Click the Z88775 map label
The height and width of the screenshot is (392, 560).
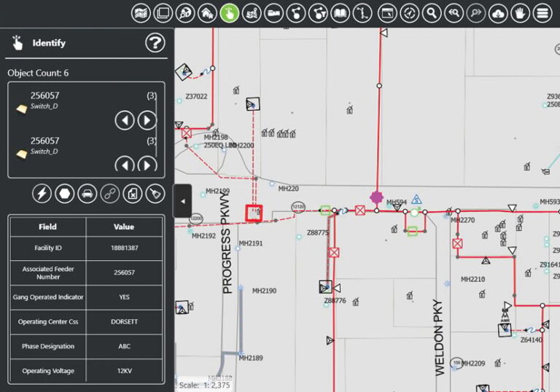click(x=318, y=232)
